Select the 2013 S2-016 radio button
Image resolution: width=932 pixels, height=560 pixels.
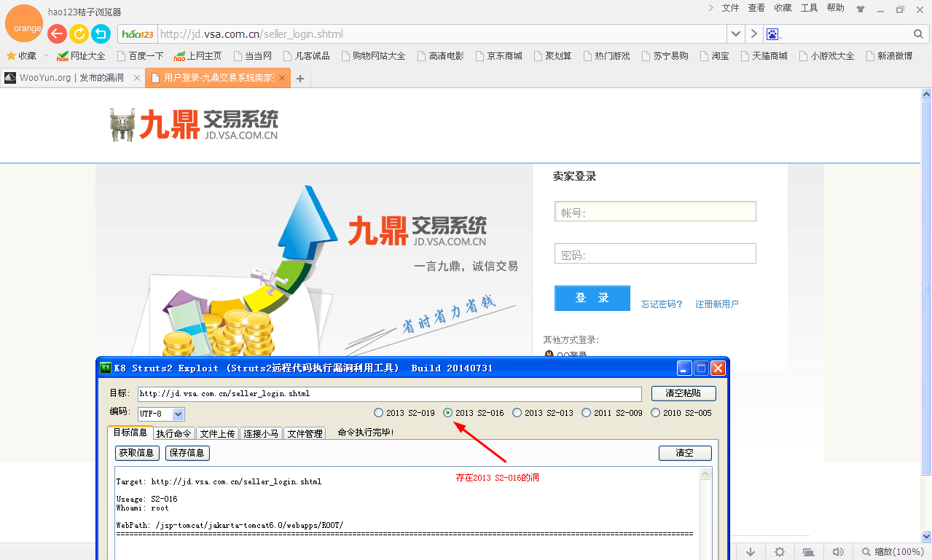click(x=448, y=413)
